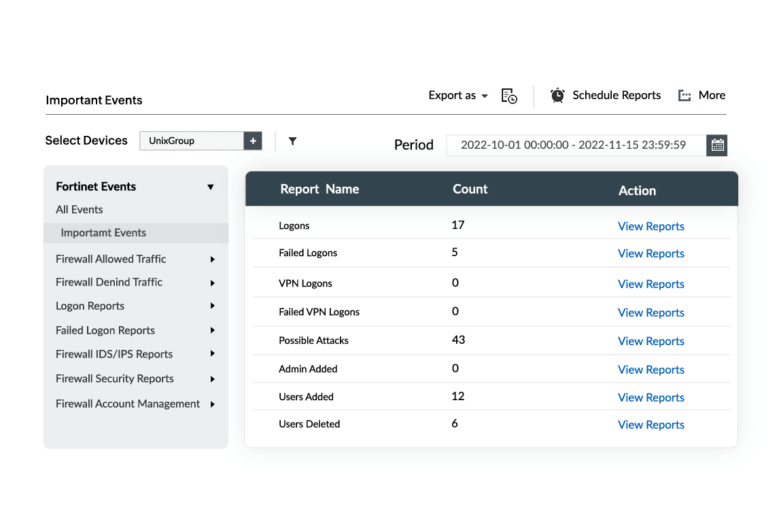Click the Period date range field
This screenshot has width=779, height=532.
pyautogui.click(x=573, y=145)
